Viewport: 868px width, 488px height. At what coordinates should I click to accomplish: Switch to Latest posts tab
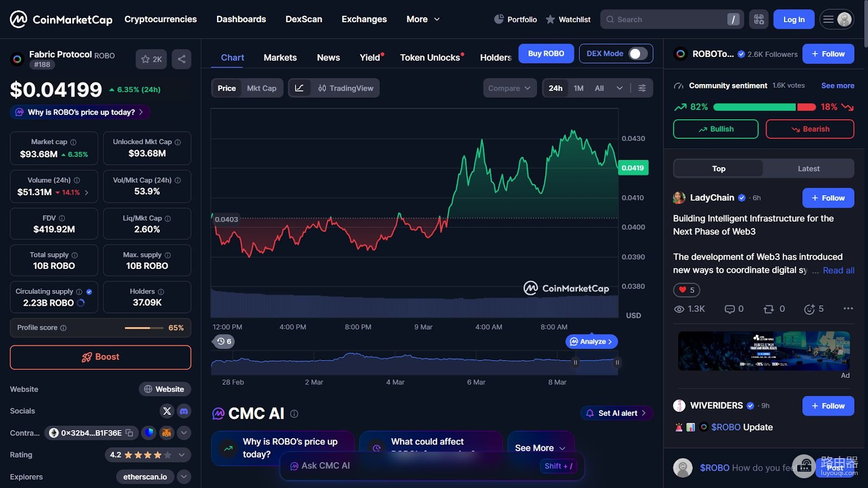point(808,169)
